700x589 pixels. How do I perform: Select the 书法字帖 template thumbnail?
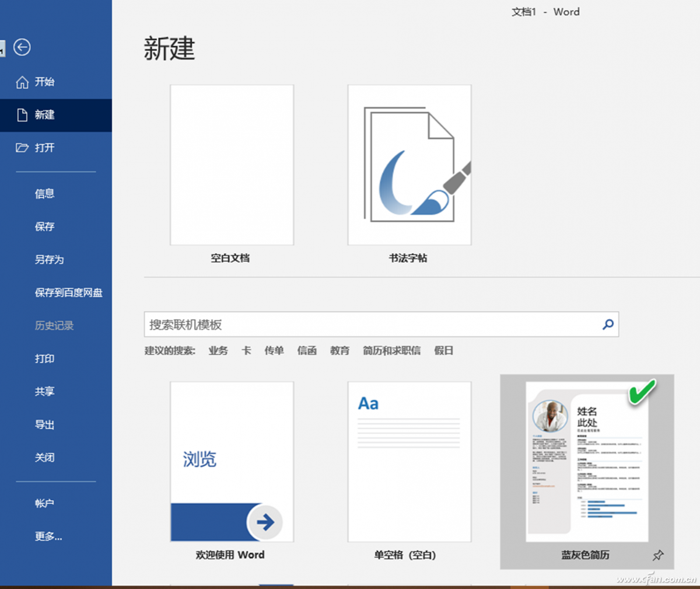click(409, 165)
